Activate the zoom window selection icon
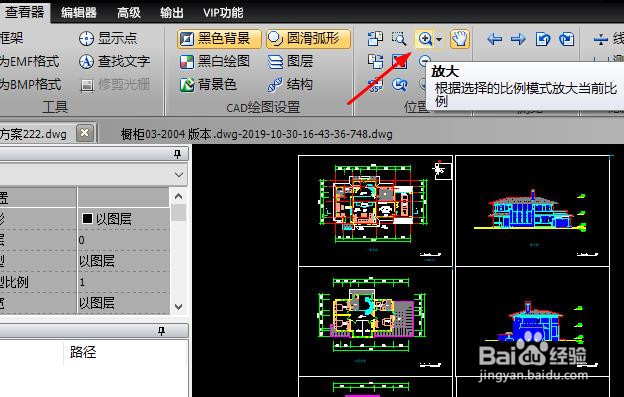 click(399, 39)
